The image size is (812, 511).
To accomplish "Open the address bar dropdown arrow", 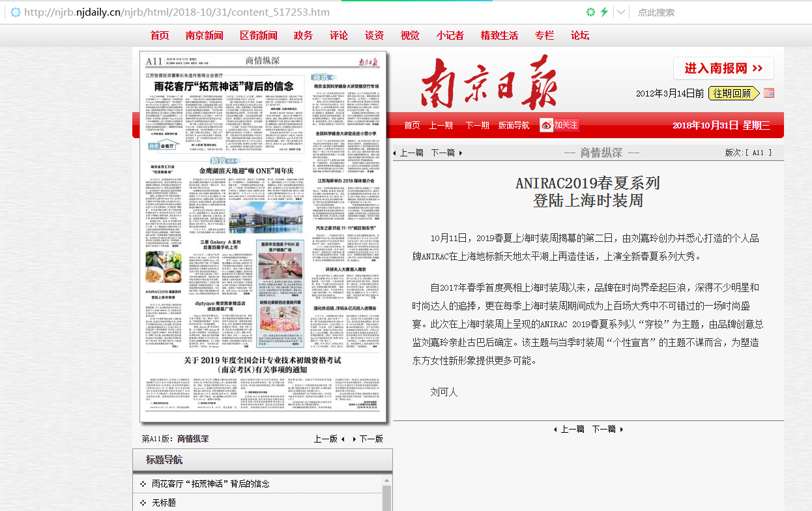I will (621, 12).
